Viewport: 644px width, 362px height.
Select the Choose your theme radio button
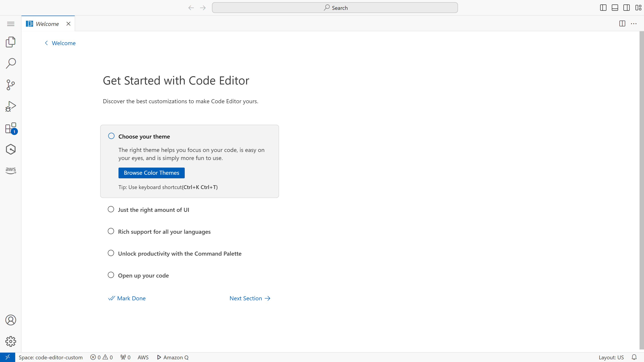coord(111,136)
